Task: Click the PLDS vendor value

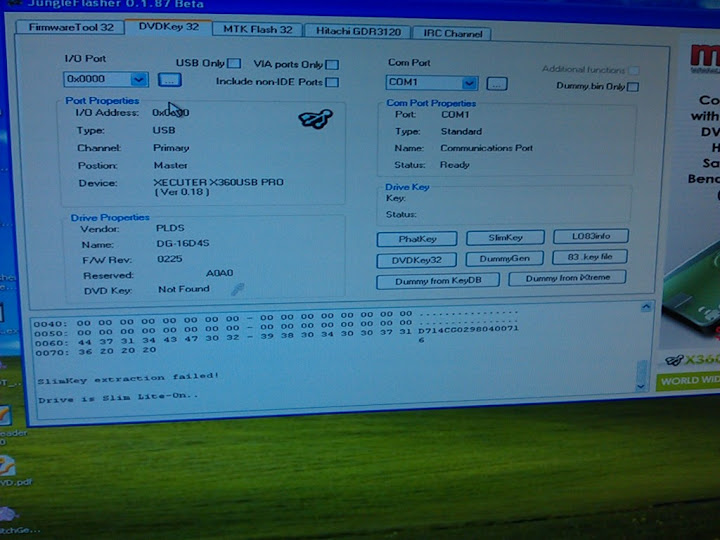Action: coord(170,228)
